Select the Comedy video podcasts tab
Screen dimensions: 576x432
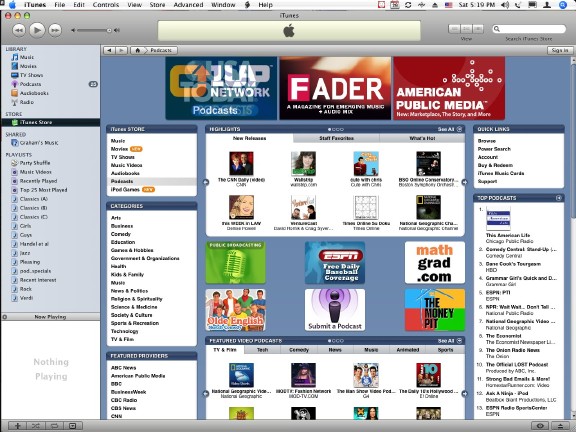point(299,350)
